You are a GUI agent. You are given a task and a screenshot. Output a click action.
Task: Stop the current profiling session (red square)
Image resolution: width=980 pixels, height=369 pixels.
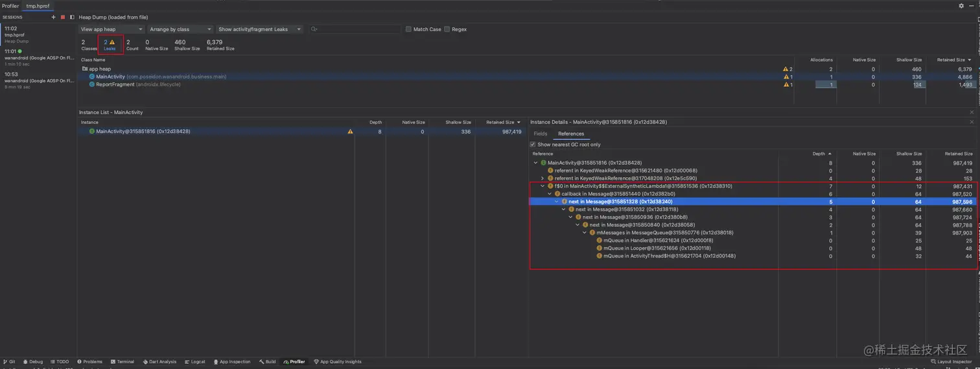click(x=63, y=18)
